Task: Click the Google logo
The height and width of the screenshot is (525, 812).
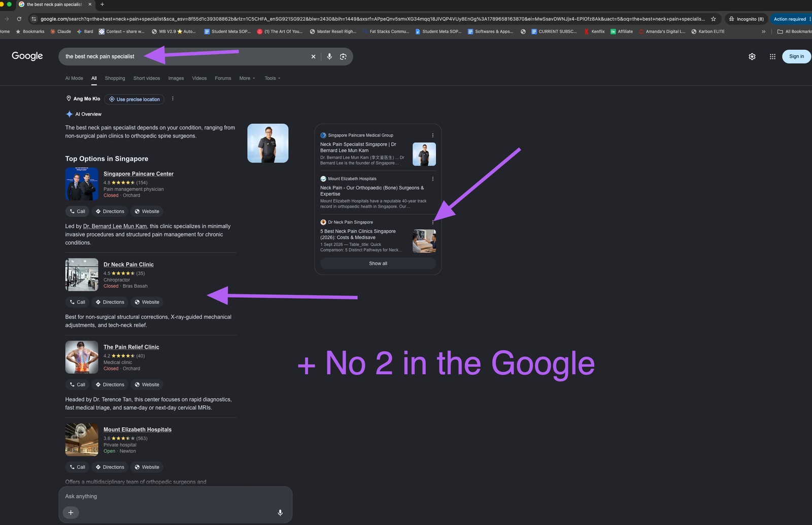Action: pyautogui.click(x=27, y=56)
